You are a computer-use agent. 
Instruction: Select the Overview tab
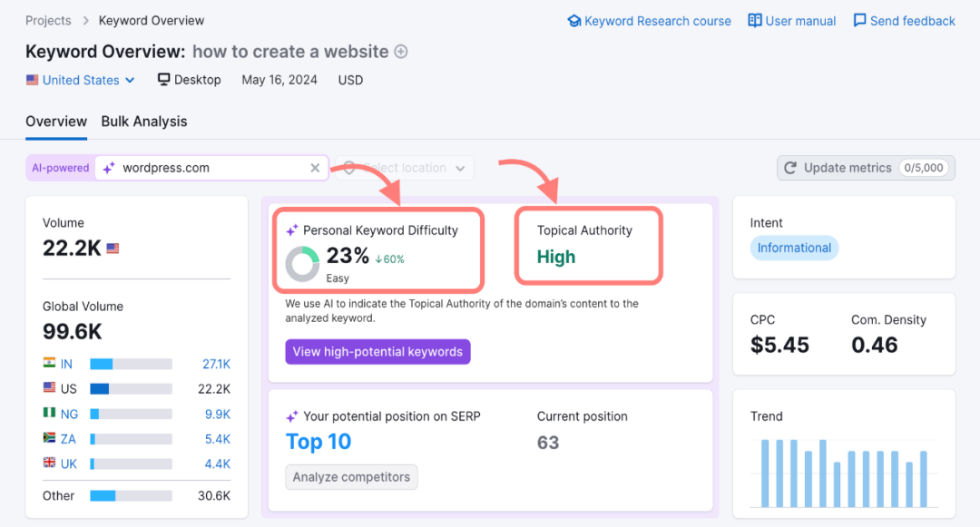(x=56, y=122)
